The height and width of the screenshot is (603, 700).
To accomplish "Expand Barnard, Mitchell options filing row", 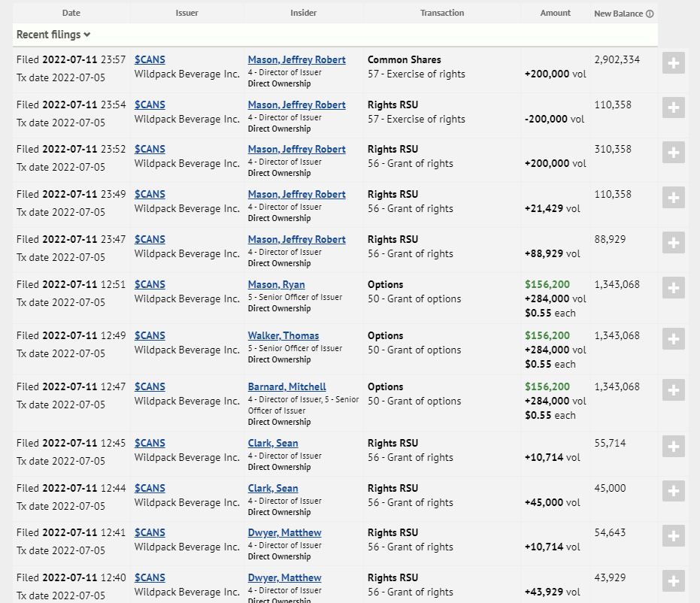I will click(673, 389).
